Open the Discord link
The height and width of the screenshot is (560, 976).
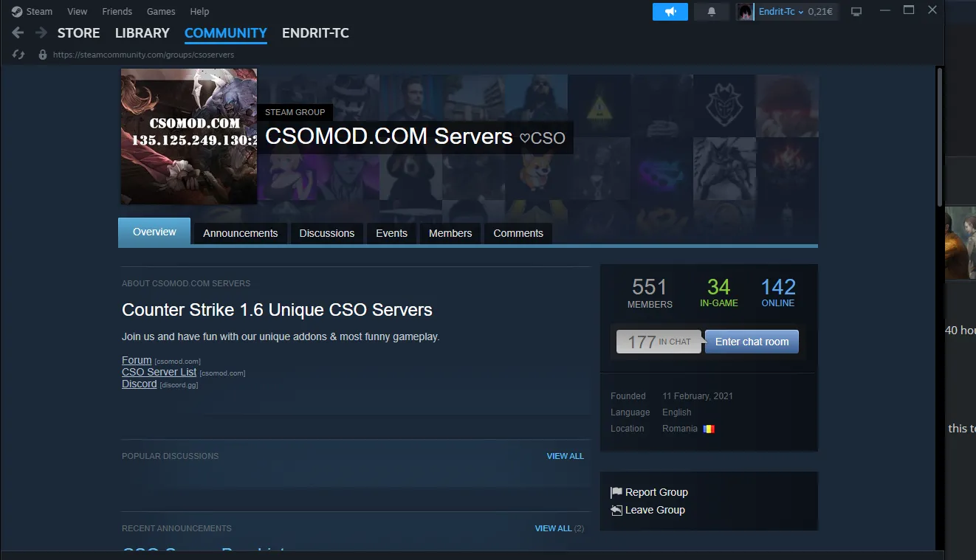tap(139, 384)
